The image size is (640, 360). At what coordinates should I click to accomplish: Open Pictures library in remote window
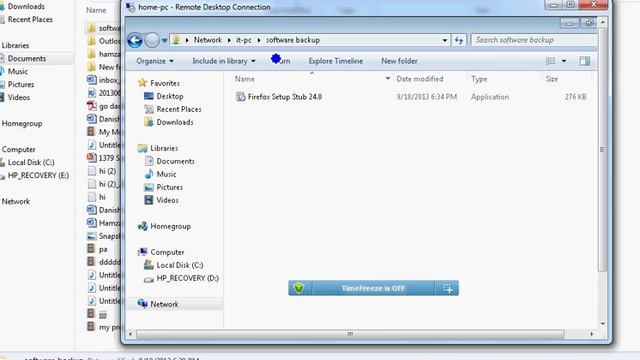point(169,187)
